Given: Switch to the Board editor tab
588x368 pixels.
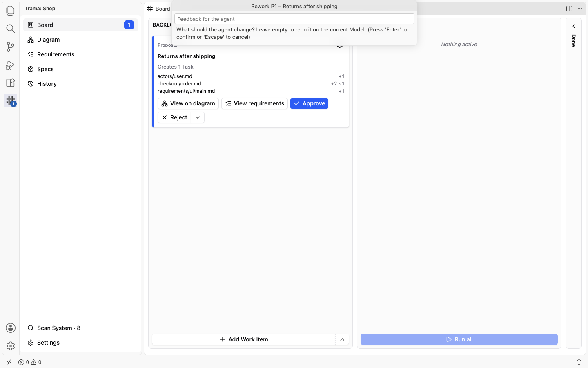Looking at the screenshot, I should click(158, 9).
